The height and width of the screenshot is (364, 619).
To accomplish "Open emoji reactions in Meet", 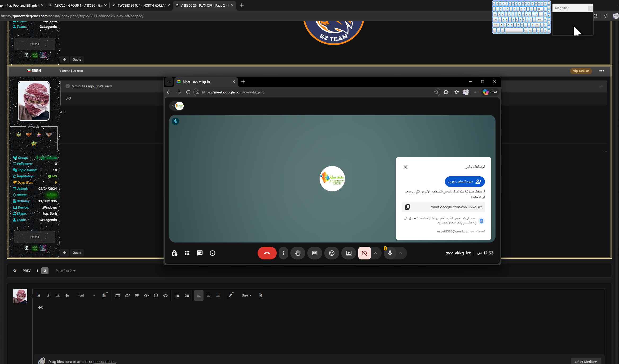I will 331,253.
